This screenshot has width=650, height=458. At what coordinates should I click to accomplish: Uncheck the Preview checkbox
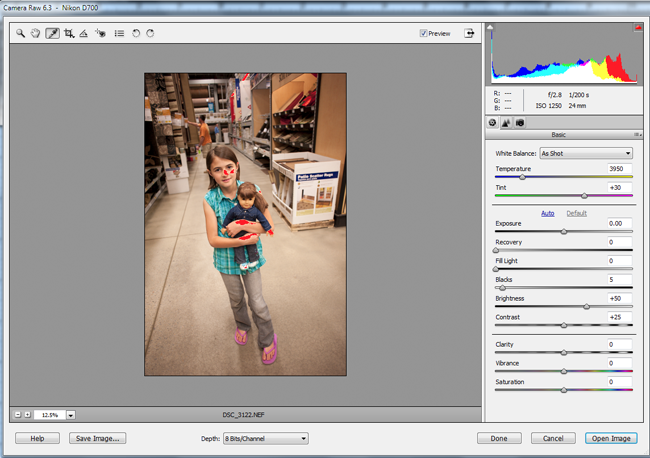[424, 33]
